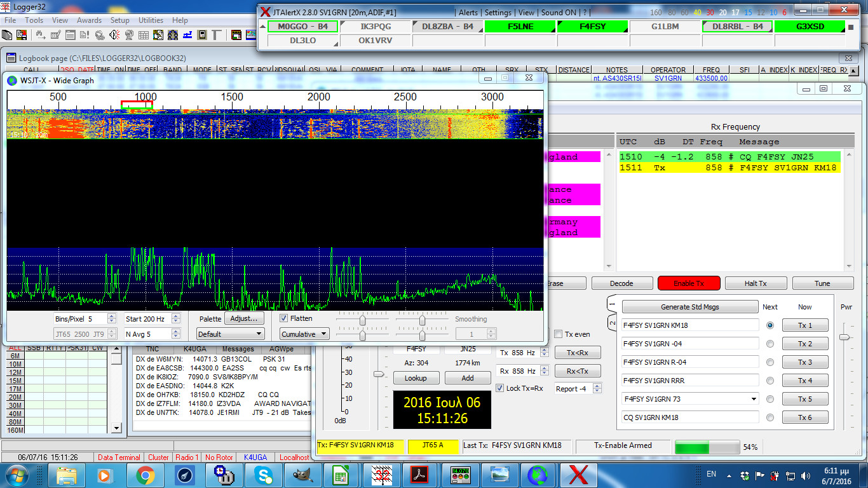The image size is (868, 488).
Task: Open Google Chrome from the taskbar
Action: point(146,475)
